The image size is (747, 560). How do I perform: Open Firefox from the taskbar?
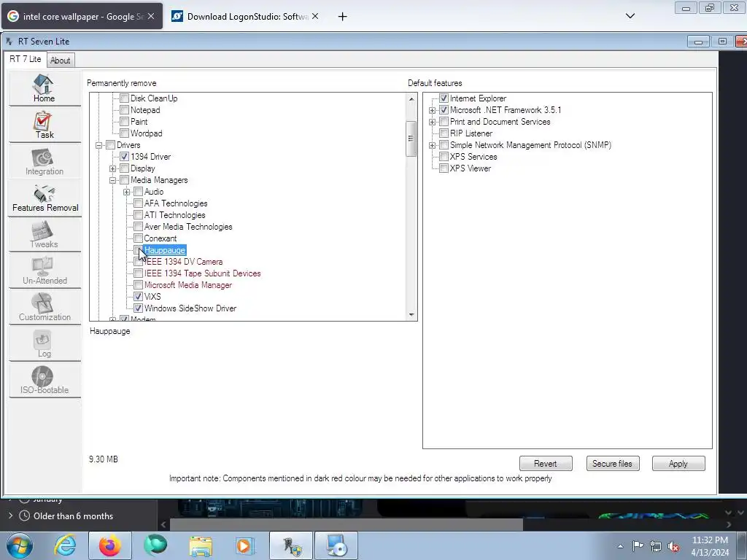coord(109,545)
